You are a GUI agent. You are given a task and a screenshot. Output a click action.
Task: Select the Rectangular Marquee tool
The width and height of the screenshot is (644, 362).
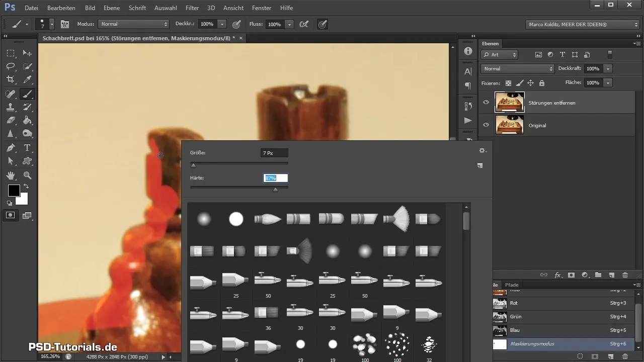tap(11, 53)
